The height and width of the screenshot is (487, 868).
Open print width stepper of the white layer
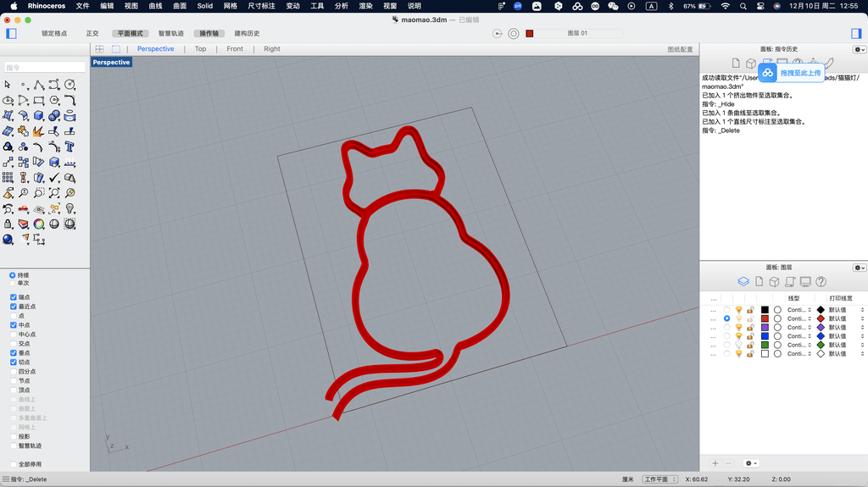(862, 354)
